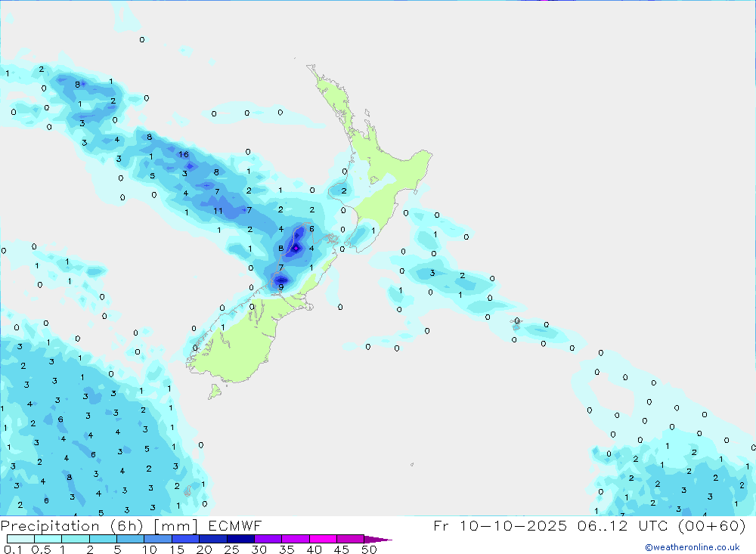Screen dimensions: 756x554
Task: Pick the 1–2 mm legend swatch
Action: tap(76, 539)
